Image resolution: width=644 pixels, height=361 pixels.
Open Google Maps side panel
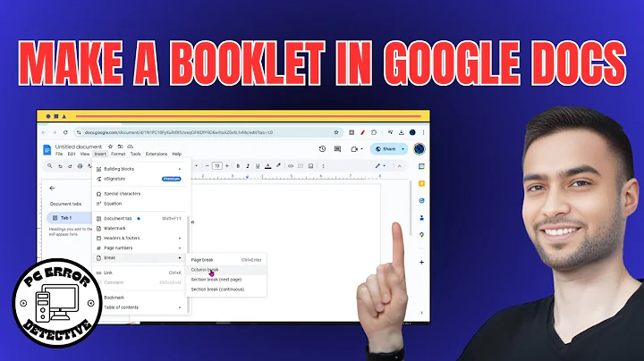(421, 235)
